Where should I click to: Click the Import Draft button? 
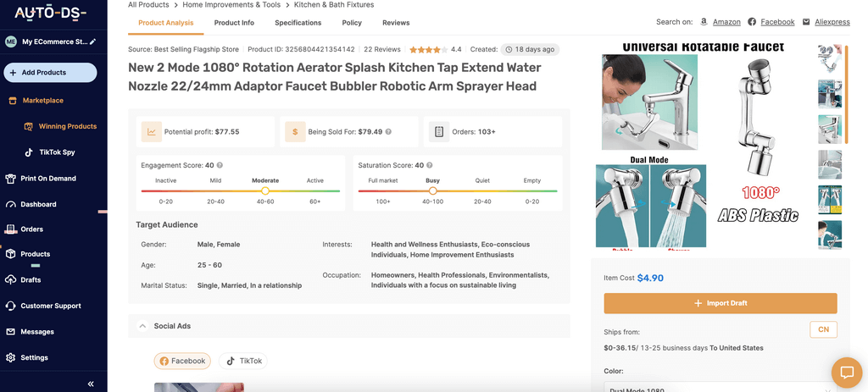point(721,304)
